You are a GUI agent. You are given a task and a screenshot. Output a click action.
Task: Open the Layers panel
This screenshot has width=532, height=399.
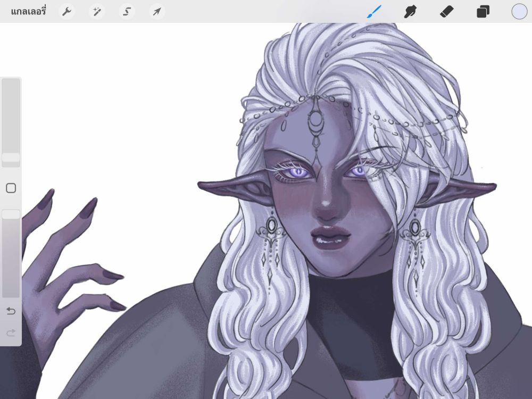[483, 12]
